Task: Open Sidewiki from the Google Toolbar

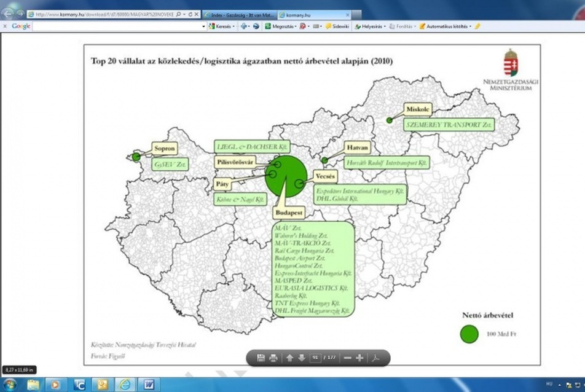Action: coord(337,26)
